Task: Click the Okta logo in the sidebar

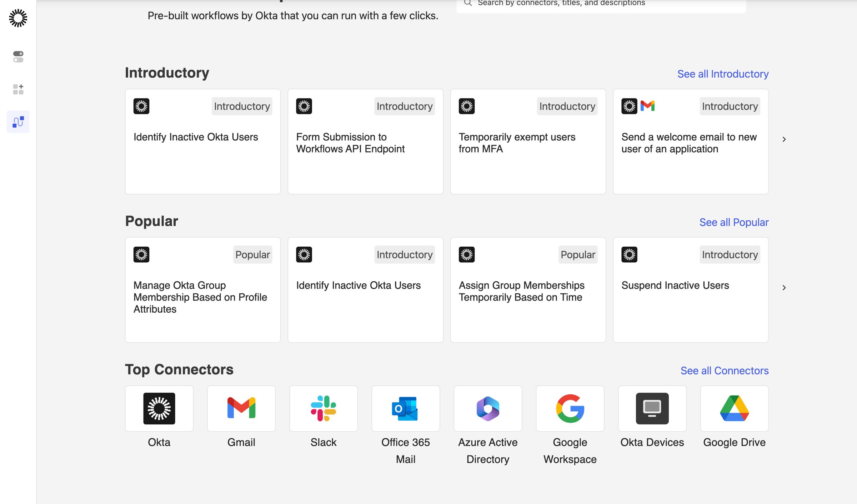Action: [18, 18]
